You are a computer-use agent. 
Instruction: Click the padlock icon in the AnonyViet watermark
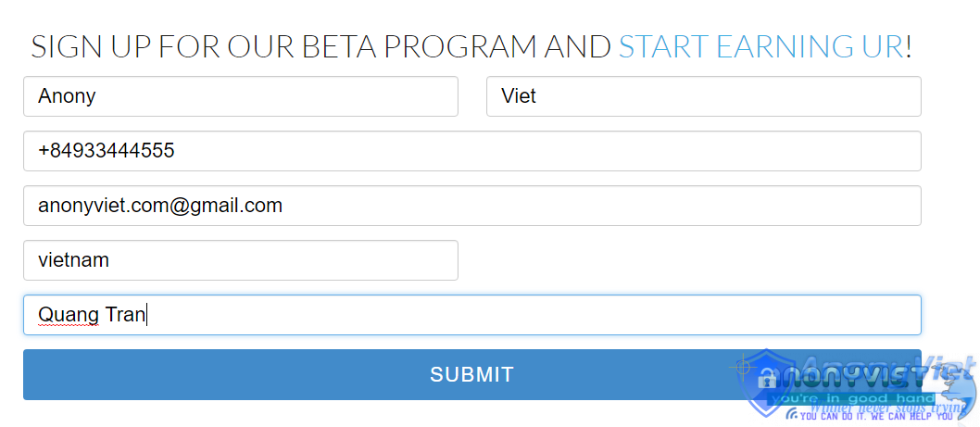768,378
